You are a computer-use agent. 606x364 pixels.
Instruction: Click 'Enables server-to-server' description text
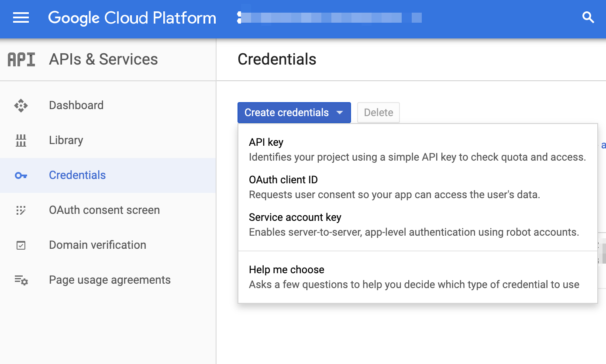click(x=414, y=232)
